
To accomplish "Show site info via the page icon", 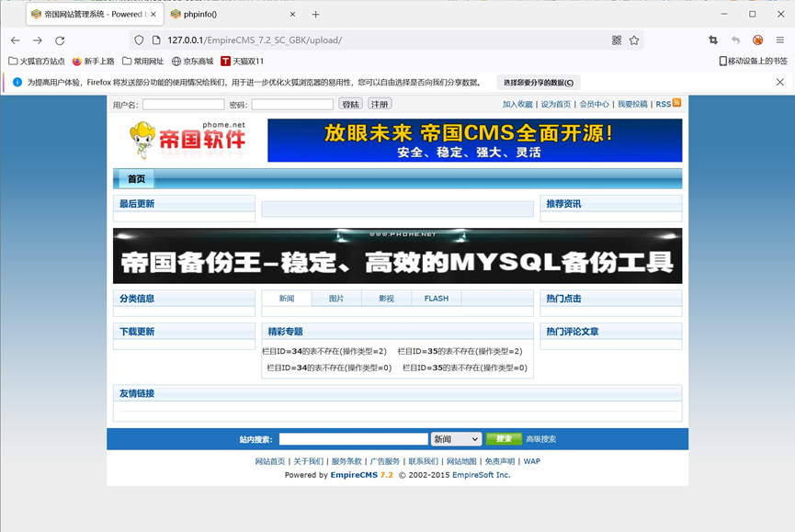I will 156,40.
